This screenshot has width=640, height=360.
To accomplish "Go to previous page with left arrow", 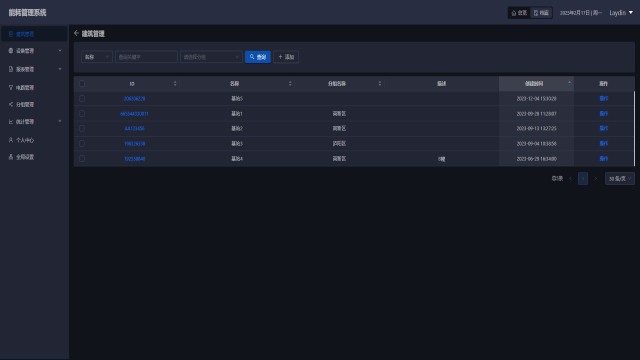I will coord(571,178).
